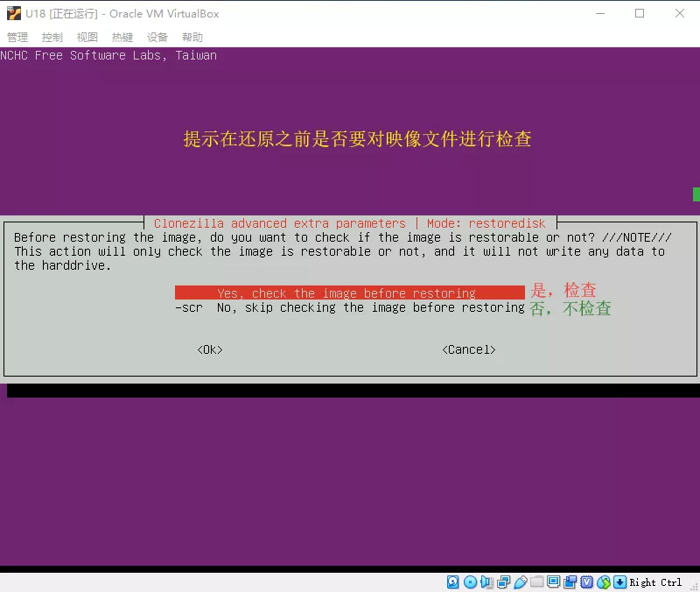700x592 pixels.
Task: Click the <Cancel> button
Action: (x=469, y=349)
